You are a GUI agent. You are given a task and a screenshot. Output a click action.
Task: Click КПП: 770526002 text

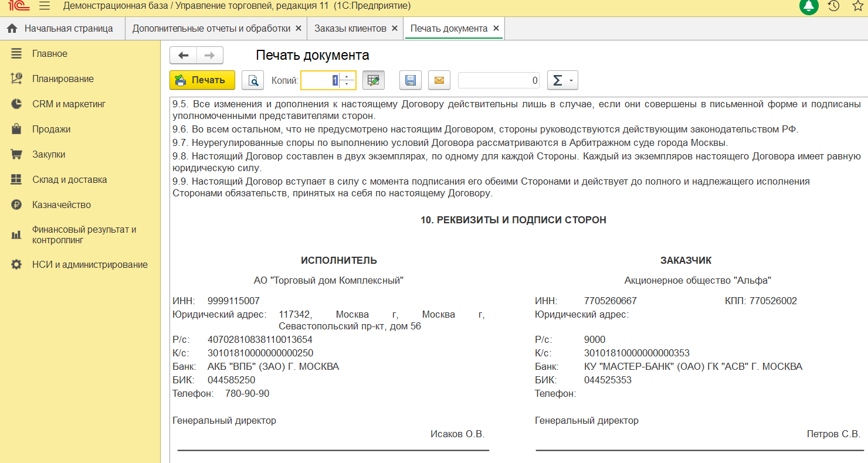click(761, 301)
